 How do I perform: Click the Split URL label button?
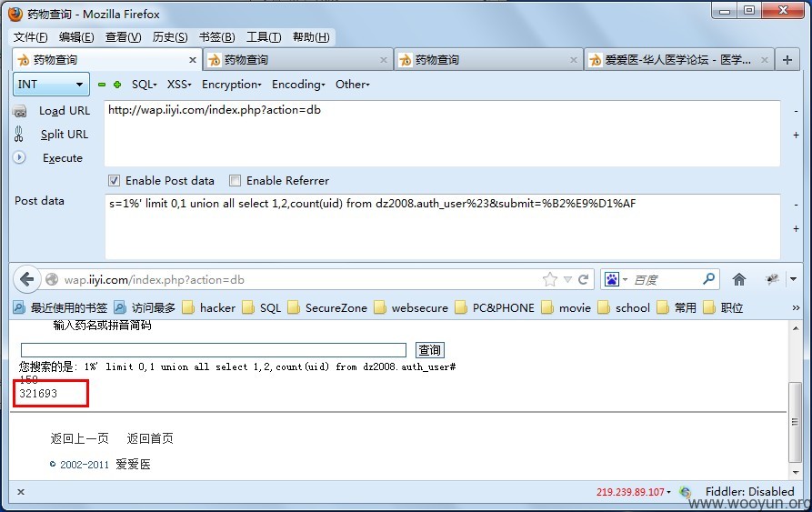coord(65,134)
